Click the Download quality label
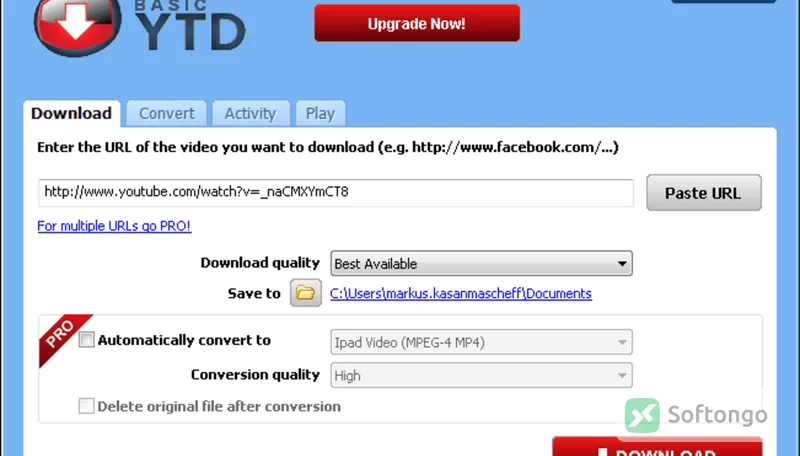800x456 pixels. coord(260,263)
